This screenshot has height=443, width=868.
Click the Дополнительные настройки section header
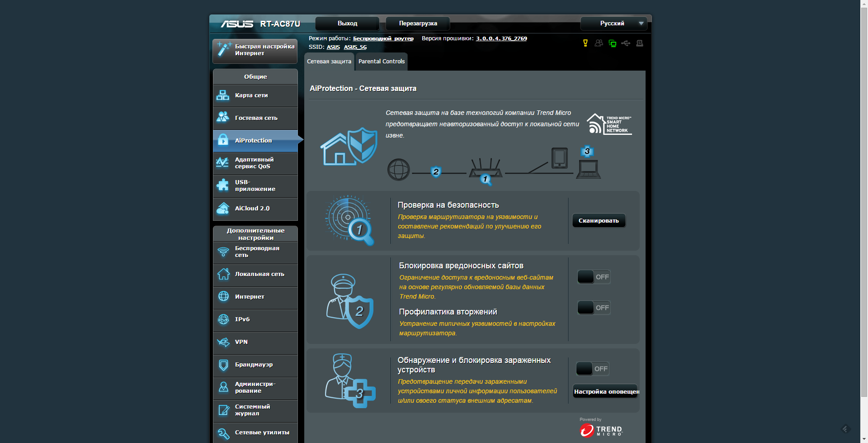click(x=255, y=234)
